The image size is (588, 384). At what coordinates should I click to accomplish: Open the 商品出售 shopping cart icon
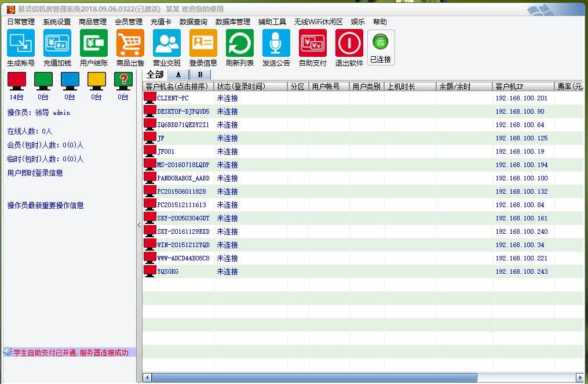[130, 43]
